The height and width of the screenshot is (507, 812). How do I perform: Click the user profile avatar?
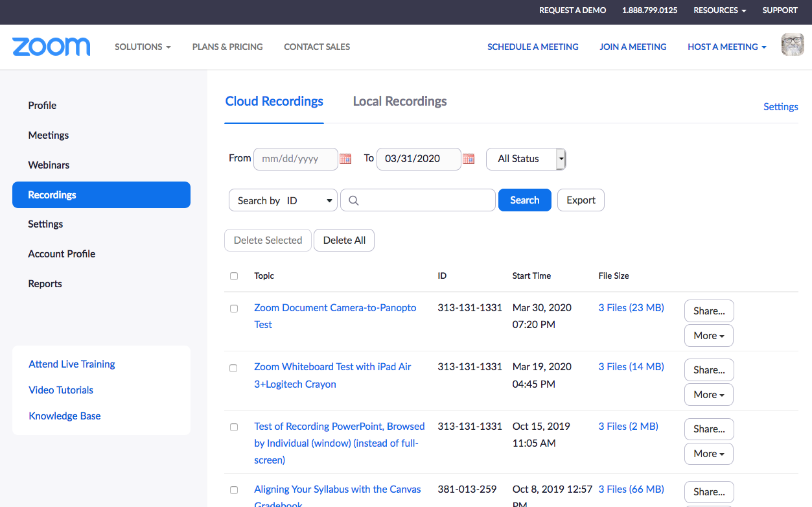pos(793,45)
